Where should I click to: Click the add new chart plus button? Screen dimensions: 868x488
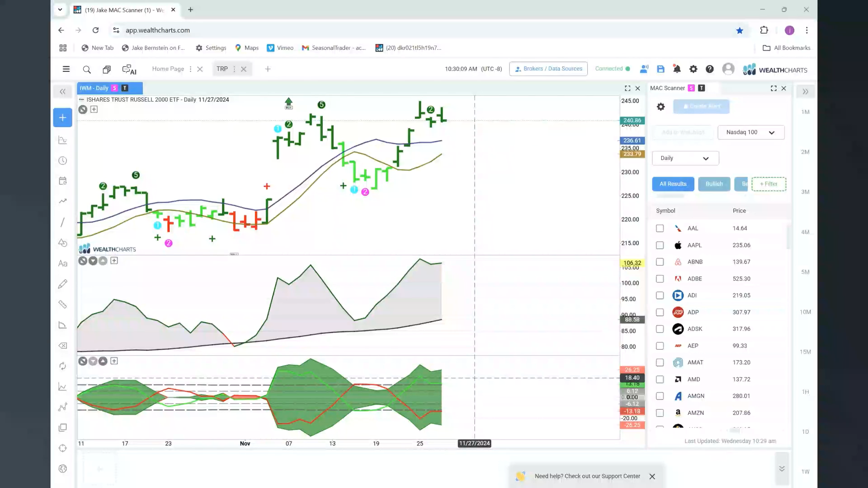(62, 118)
